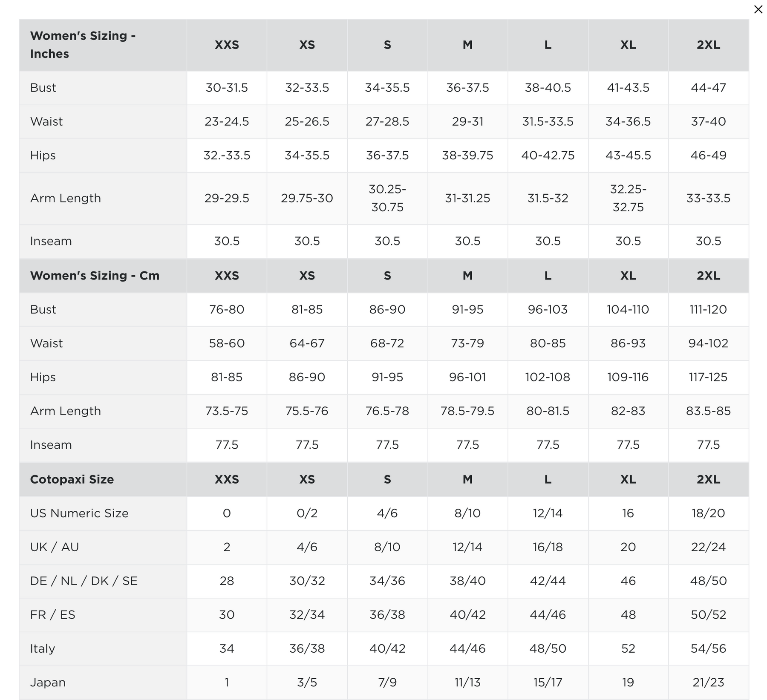Viewport: 767px width, 700px height.
Task: Click the Japan size 21/23 cell
Action: point(708,683)
